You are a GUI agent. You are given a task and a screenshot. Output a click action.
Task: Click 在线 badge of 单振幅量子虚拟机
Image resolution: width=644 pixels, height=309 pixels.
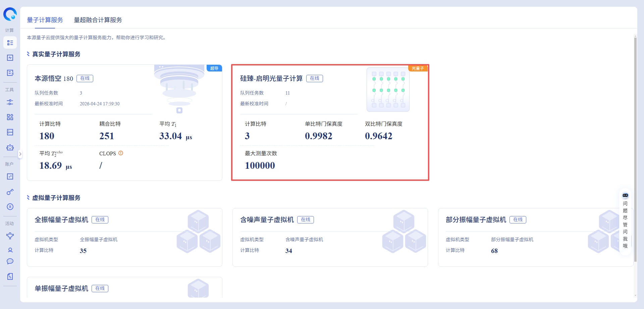pyautogui.click(x=100, y=288)
